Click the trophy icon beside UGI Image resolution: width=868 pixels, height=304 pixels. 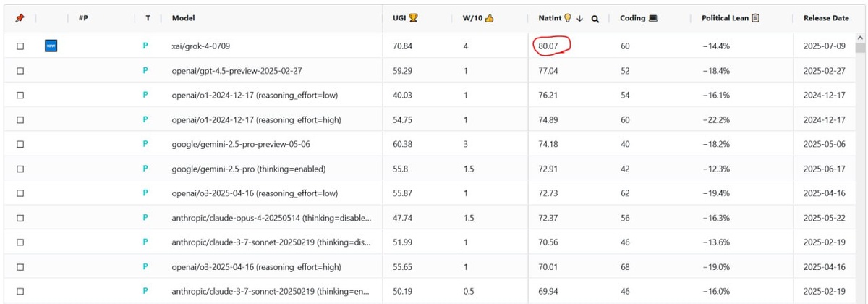coord(414,18)
